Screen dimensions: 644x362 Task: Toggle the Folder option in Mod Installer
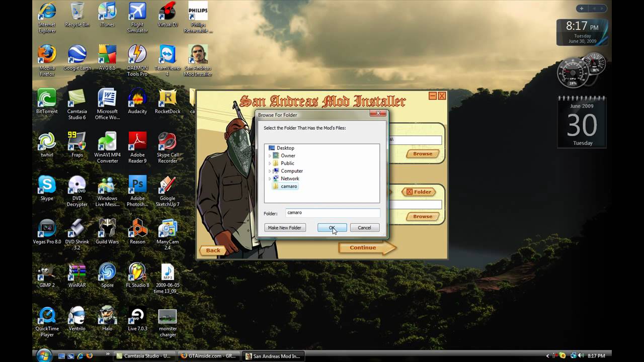tap(419, 192)
